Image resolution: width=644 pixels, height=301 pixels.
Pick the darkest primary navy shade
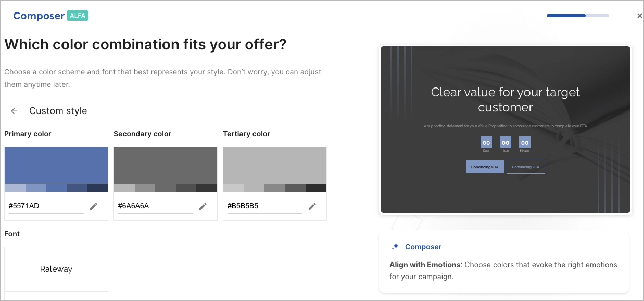click(x=97, y=188)
